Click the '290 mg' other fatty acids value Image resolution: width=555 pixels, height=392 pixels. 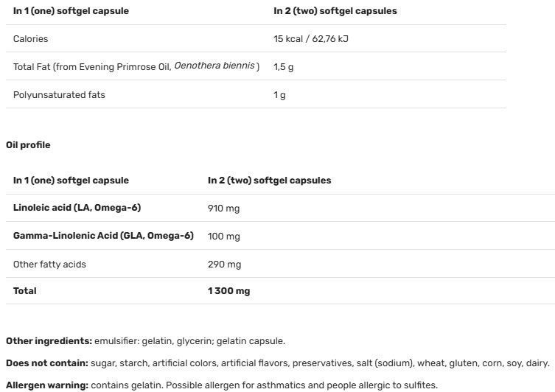pos(224,265)
